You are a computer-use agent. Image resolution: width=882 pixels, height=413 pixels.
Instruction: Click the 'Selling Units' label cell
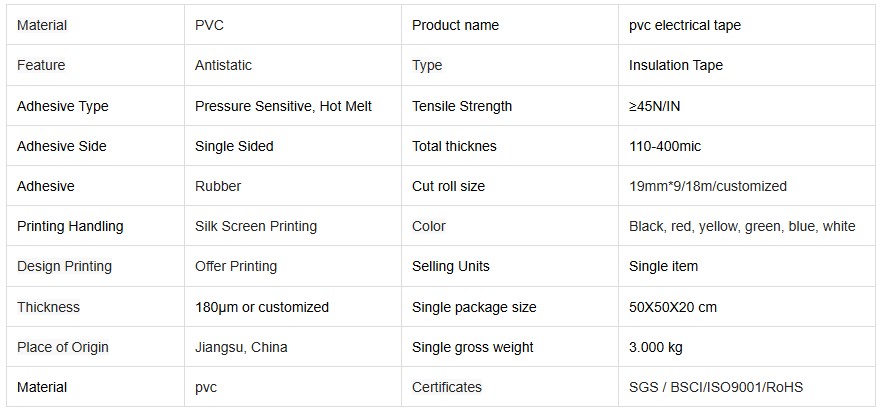(451, 266)
